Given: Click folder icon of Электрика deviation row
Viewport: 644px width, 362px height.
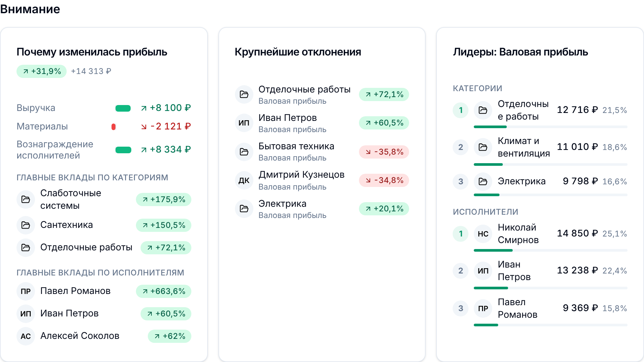Looking at the screenshot, I should (244, 209).
